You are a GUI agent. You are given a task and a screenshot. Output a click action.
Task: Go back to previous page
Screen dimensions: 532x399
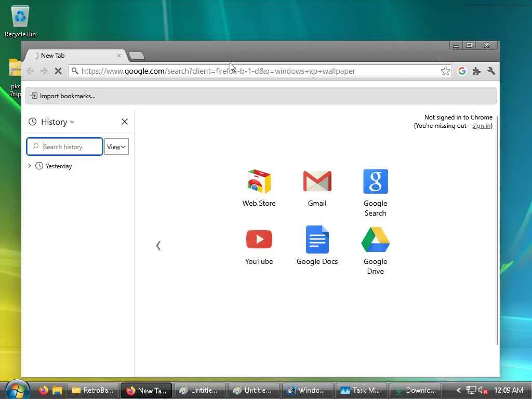[x=30, y=71]
